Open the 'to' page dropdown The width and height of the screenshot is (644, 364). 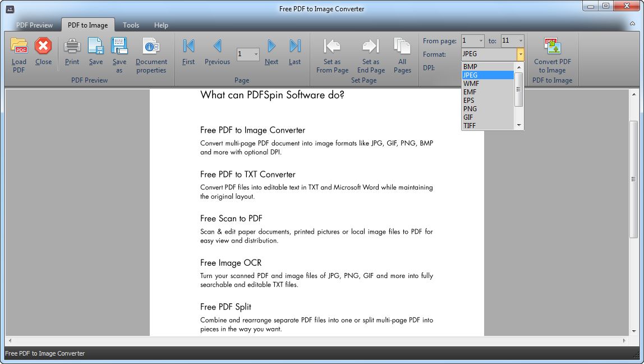coord(521,40)
